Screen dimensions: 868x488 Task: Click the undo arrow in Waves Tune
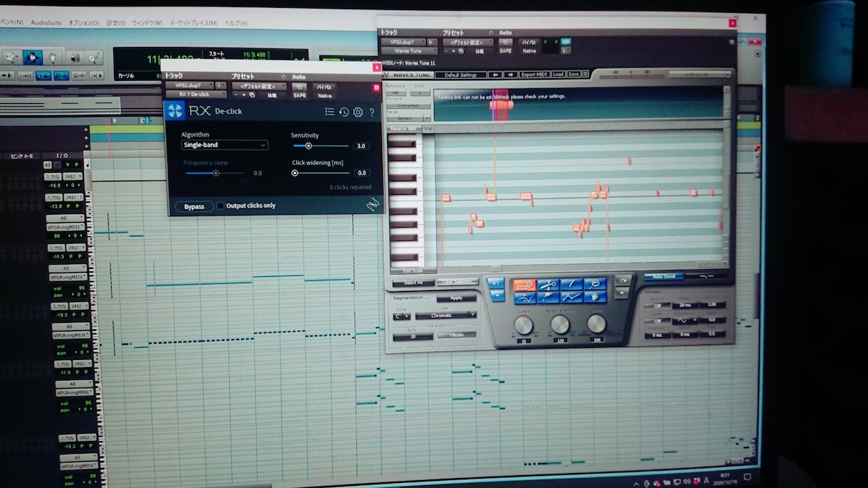496,283
